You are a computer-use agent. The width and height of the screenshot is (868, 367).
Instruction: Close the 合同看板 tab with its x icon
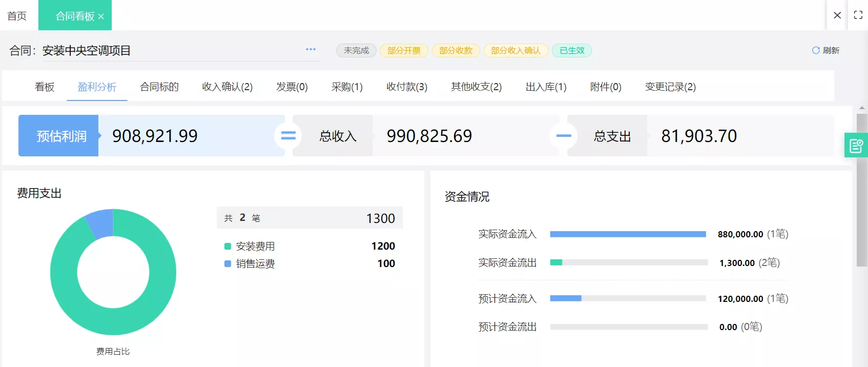click(x=101, y=16)
